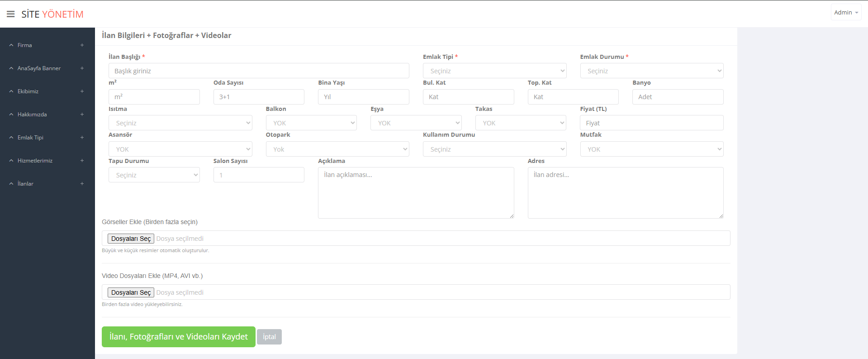
Task: Select the Kullanım Durumu dropdown
Action: click(x=494, y=149)
